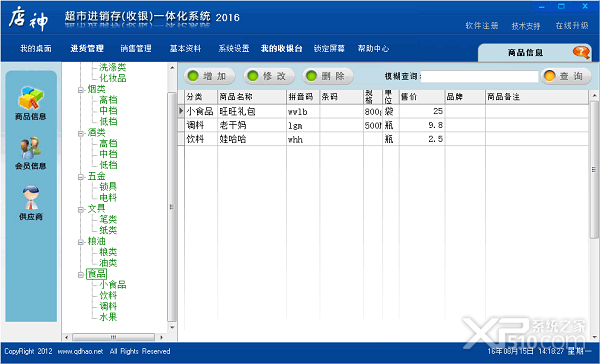This screenshot has height=364, width=600.
Task: Click 技术支持 link
Action: point(526,26)
